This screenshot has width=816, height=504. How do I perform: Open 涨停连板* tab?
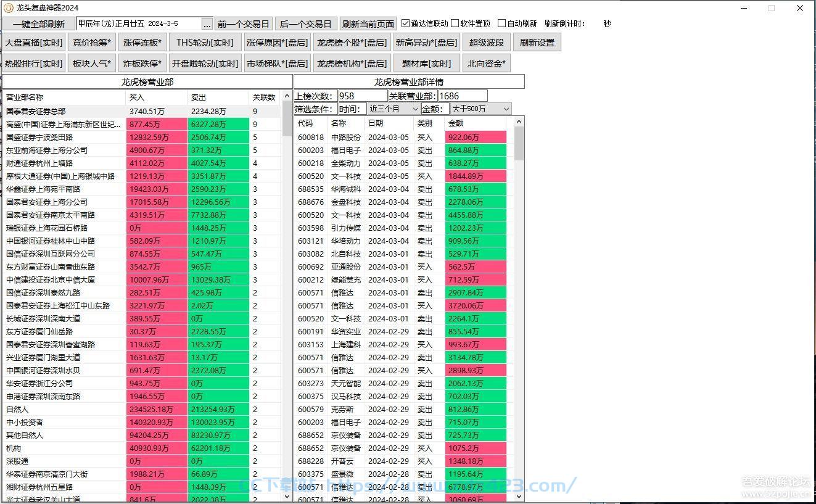[142, 43]
